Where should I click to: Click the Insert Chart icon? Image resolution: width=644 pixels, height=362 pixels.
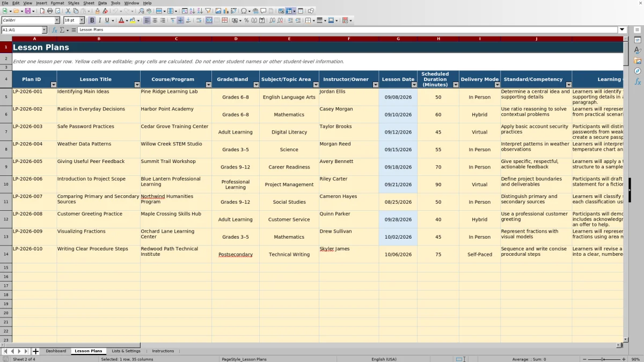click(x=225, y=11)
